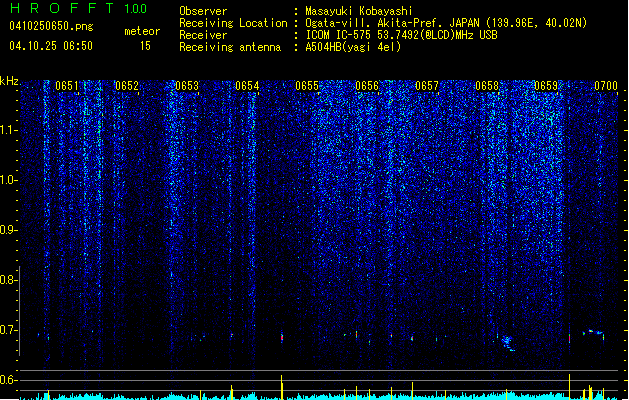This screenshot has height=400, width=629.
Task: Click the tall yellow spike below 0659
Action: pos(569,387)
